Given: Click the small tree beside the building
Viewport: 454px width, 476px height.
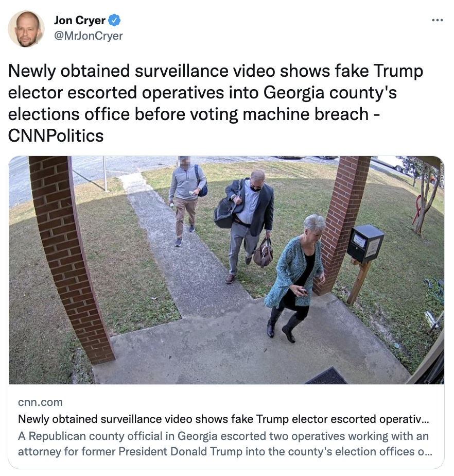Looking at the screenshot, I should pos(425,197).
